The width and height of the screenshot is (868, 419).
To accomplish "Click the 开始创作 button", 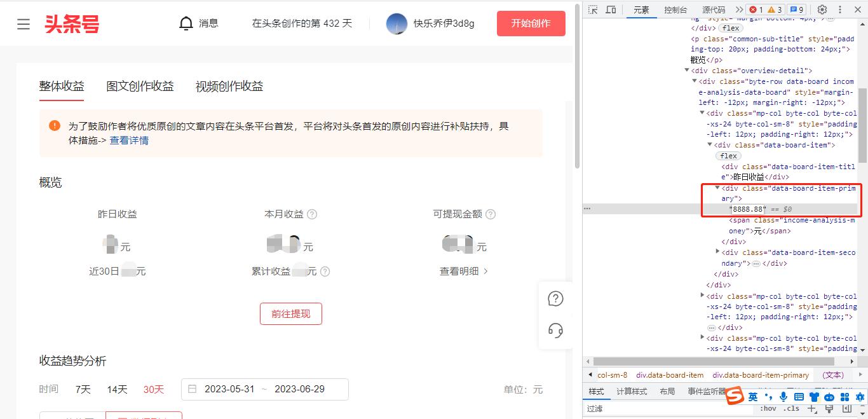I will click(531, 23).
